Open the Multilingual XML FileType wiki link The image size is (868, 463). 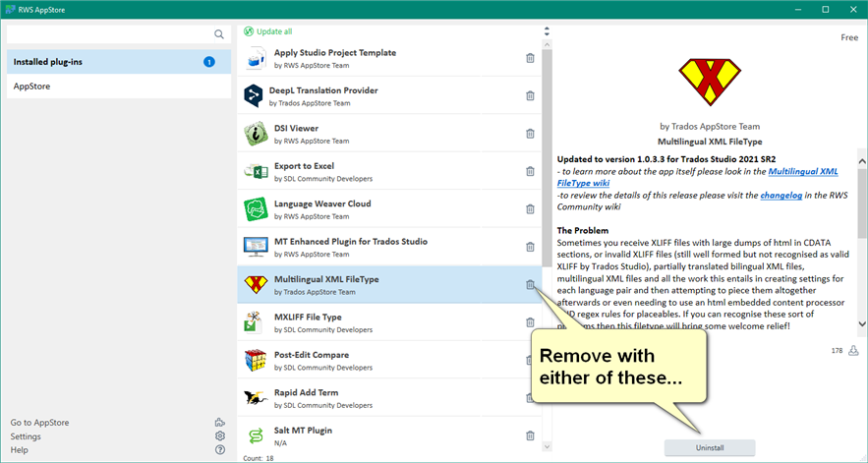tap(698, 177)
